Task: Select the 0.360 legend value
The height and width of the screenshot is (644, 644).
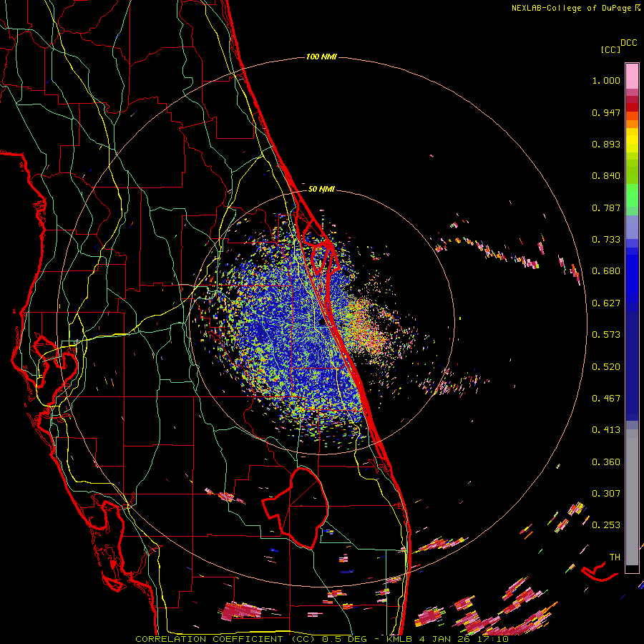Action: pyautogui.click(x=606, y=462)
